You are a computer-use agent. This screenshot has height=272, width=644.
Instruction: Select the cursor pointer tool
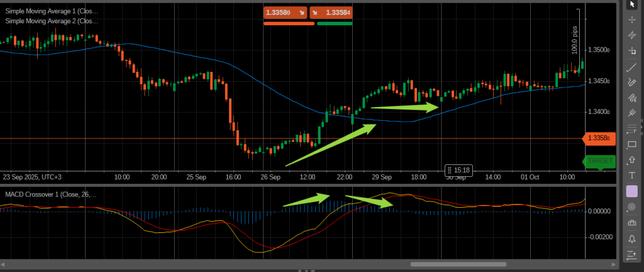point(632,4)
